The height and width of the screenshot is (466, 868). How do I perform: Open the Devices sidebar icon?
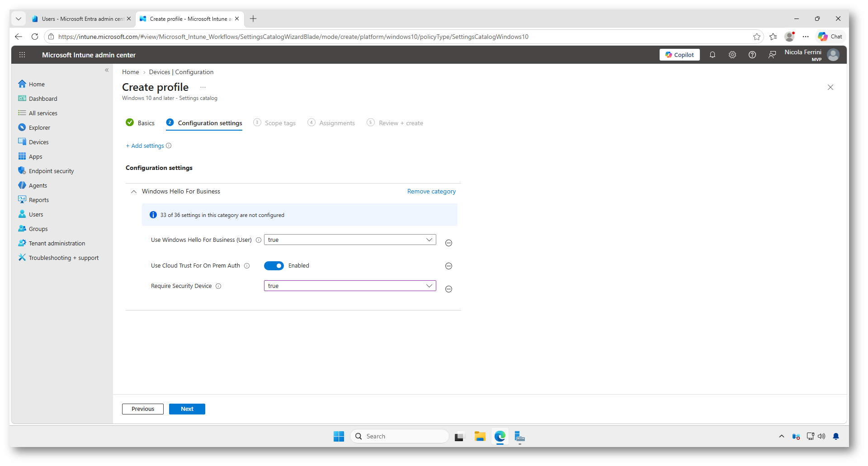pyautogui.click(x=22, y=142)
